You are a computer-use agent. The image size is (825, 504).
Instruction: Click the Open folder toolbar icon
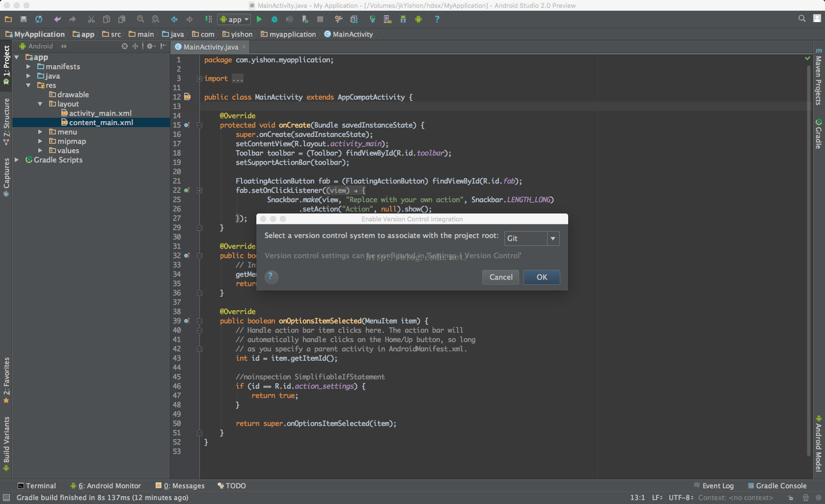[x=8, y=19]
